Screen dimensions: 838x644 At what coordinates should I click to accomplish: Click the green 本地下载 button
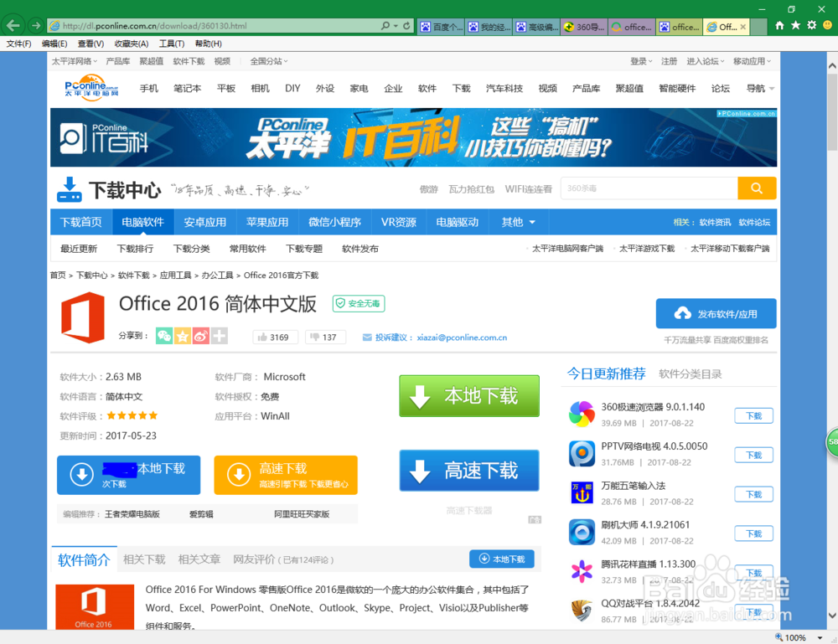click(469, 395)
